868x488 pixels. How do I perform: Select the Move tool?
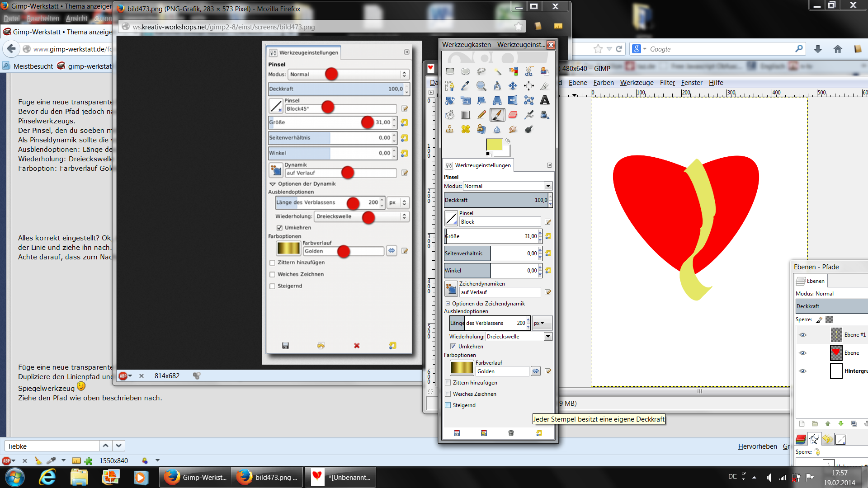click(x=513, y=86)
